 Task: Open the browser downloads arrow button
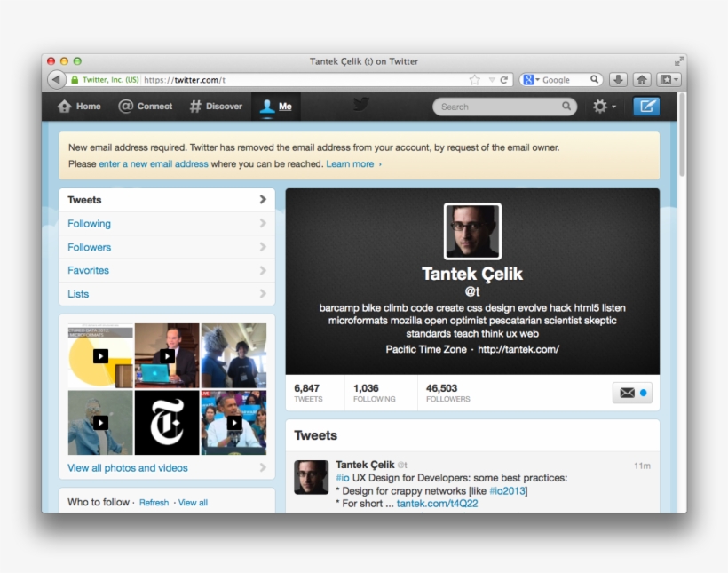point(618,80)
